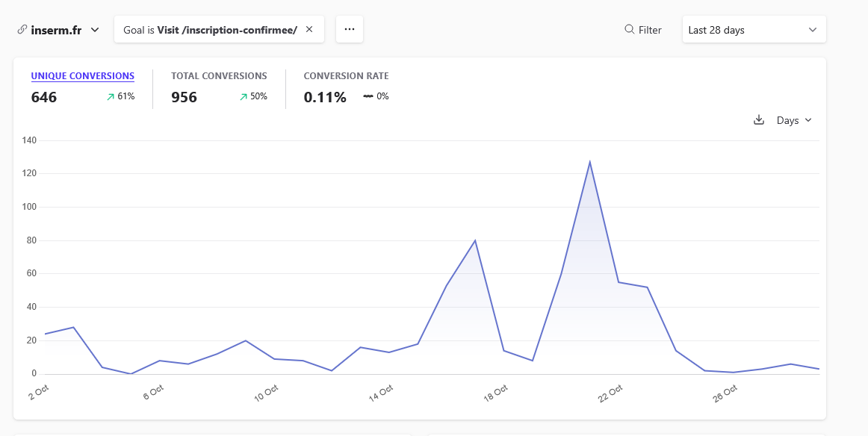Click the 646 unique conversions value
Viewport: 868px width, 436px height.
[x=44, y=97]
